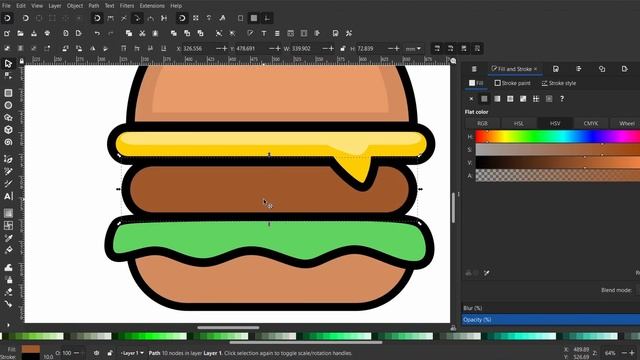Image resolution: width=640 pixels, height=360 pixels.
Task: Open the Extensions menu
Action: point(152,6)
